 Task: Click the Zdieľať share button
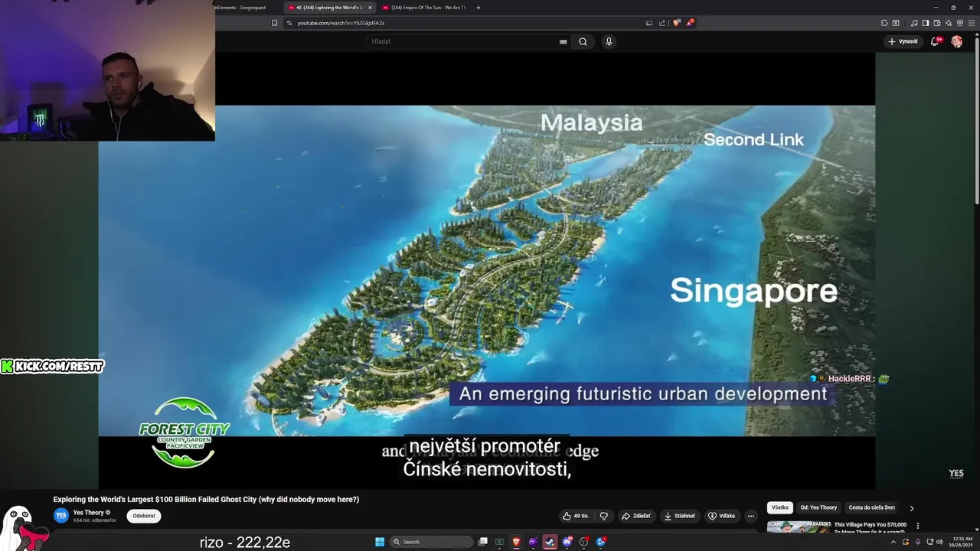pos(635,516)
